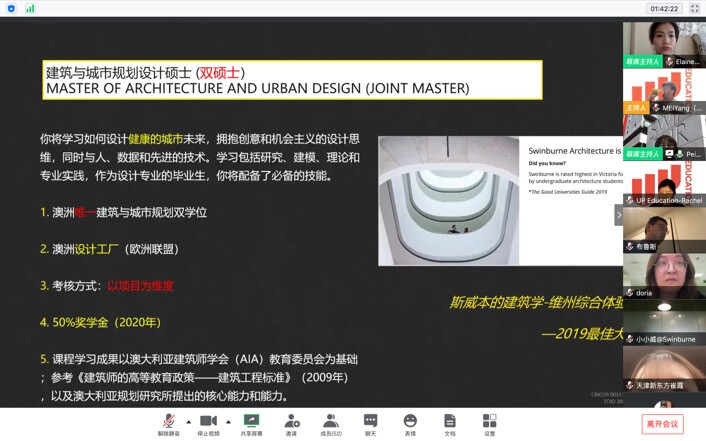Click slide point 1 澳洲唯一建筑与城市规划双学位

pos(123,212)
